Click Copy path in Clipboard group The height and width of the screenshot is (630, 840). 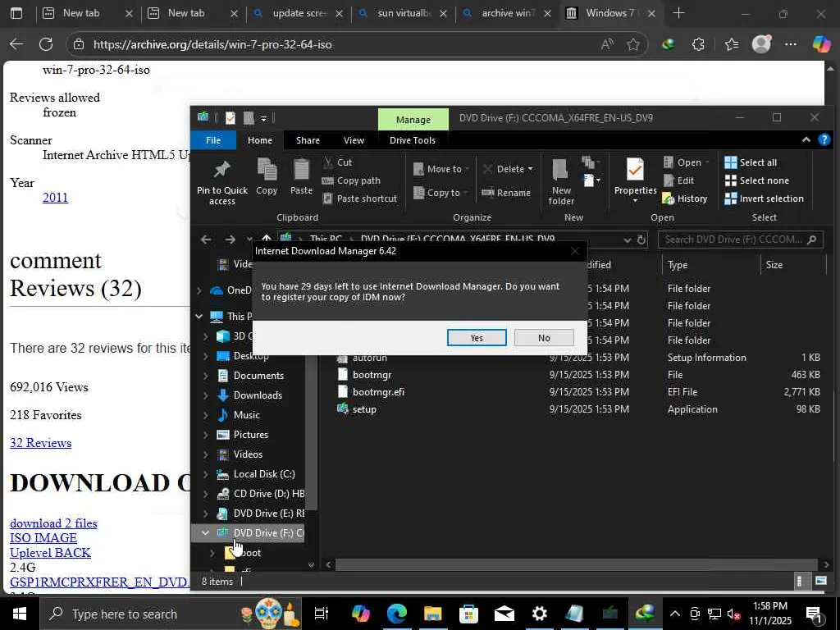tap(351, 180)
